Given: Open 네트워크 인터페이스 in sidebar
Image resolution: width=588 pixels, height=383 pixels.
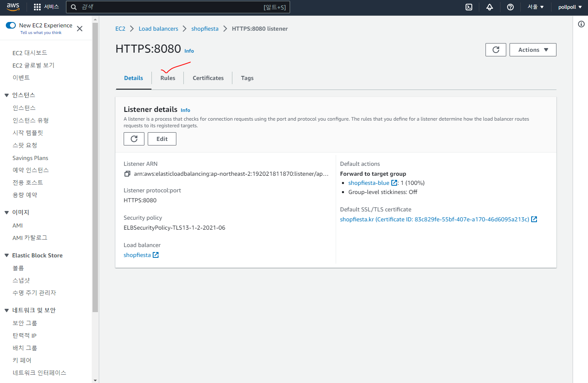Looking at the screenshot, I should (x=39, y=373).
